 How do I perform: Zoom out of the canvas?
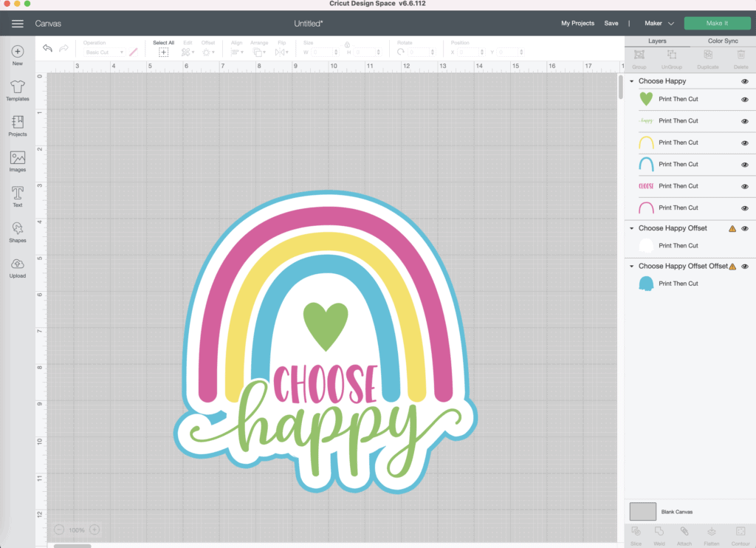pos(59,530)
